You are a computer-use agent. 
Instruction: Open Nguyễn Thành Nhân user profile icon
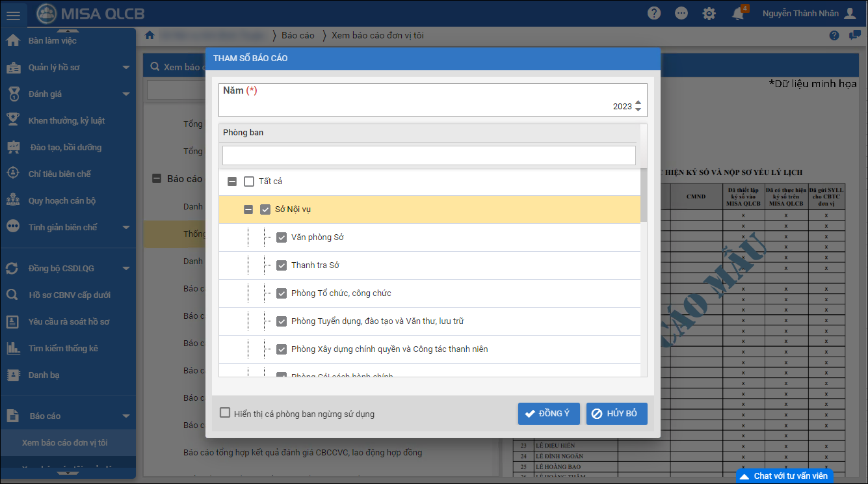coord(850,14)
